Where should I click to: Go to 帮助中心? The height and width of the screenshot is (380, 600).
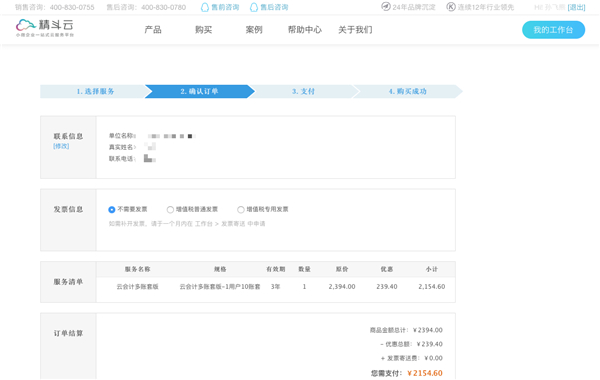tap(305, 30)
